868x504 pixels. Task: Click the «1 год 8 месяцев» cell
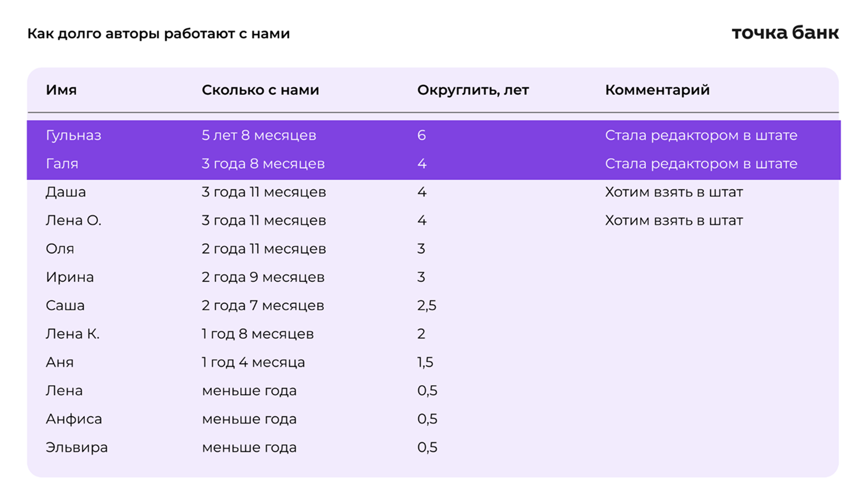tap(258, 334)
